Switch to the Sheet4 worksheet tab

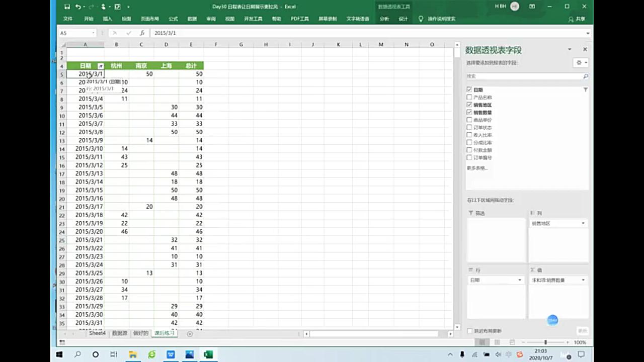[x=97, y=333]
